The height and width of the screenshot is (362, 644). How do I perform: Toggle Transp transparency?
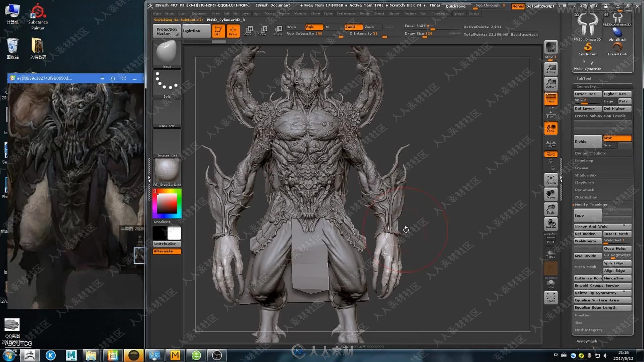click(x=551, y=253)
